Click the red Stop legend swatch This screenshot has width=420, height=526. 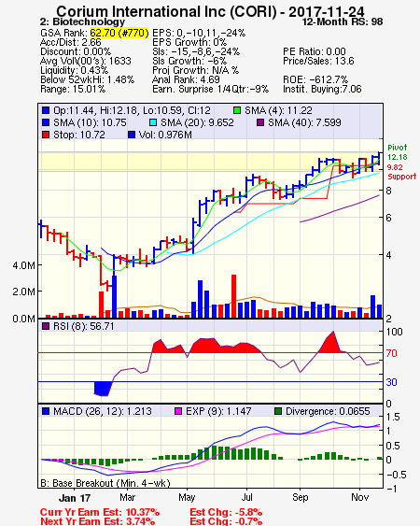tap(46, 135)
